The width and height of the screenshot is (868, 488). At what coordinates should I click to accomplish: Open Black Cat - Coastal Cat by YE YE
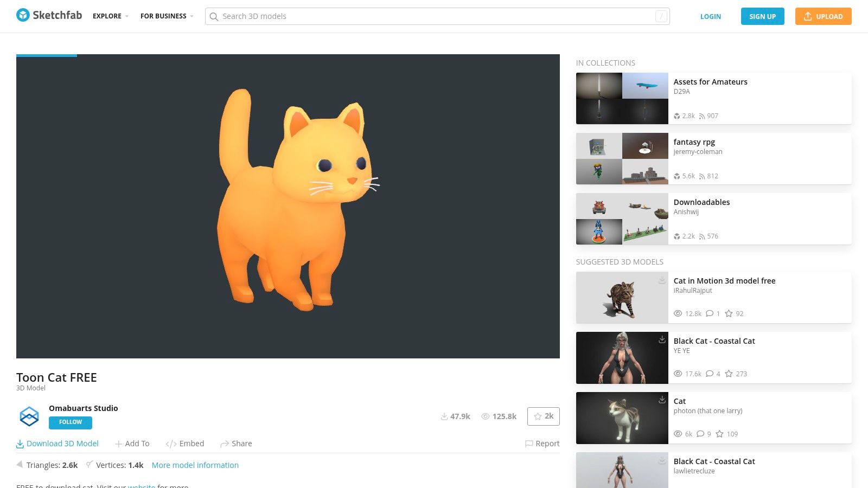714,341
